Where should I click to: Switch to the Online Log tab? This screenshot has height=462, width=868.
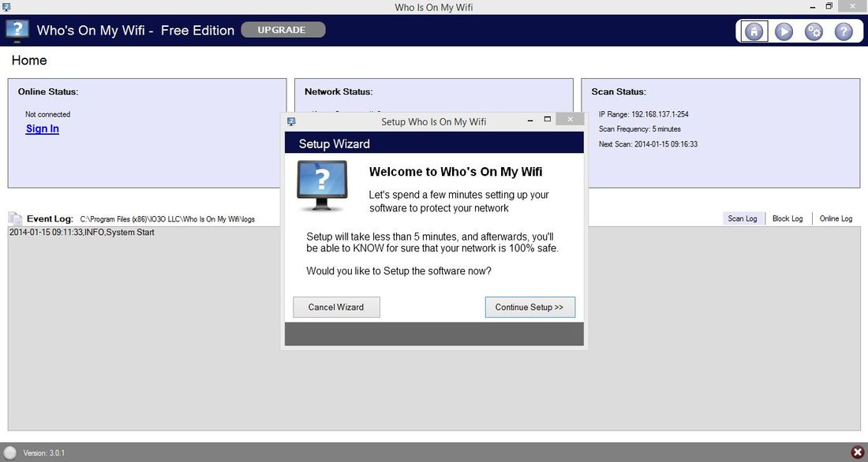[836, 218]
